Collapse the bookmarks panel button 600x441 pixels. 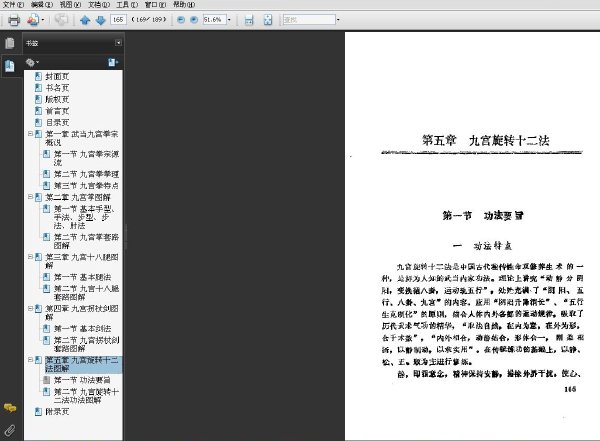(x=118, y=43)
